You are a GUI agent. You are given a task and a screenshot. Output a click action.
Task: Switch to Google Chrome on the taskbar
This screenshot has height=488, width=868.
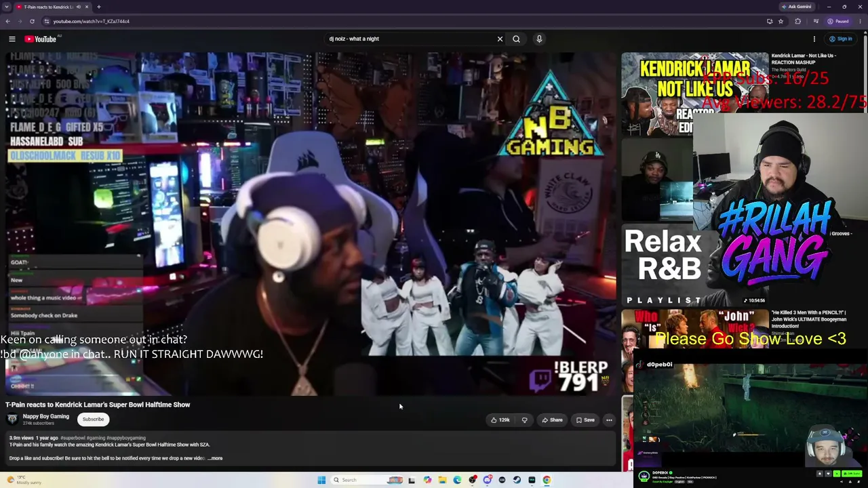pyautogui.click(x=547, y=480)
